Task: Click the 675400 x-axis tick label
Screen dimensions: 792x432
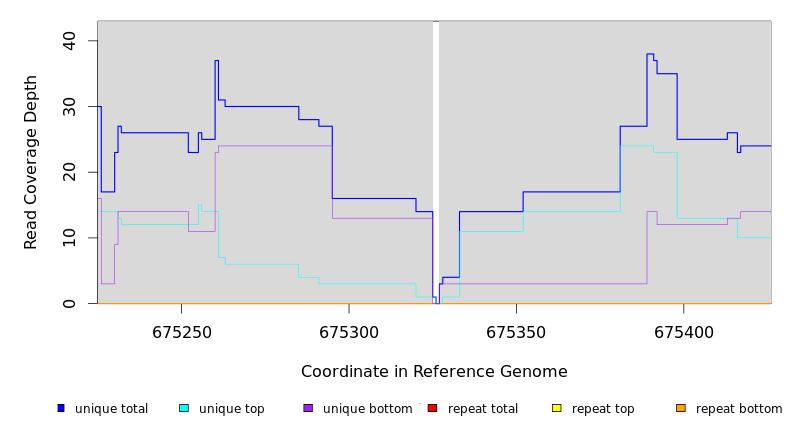Action: (683, 331)
